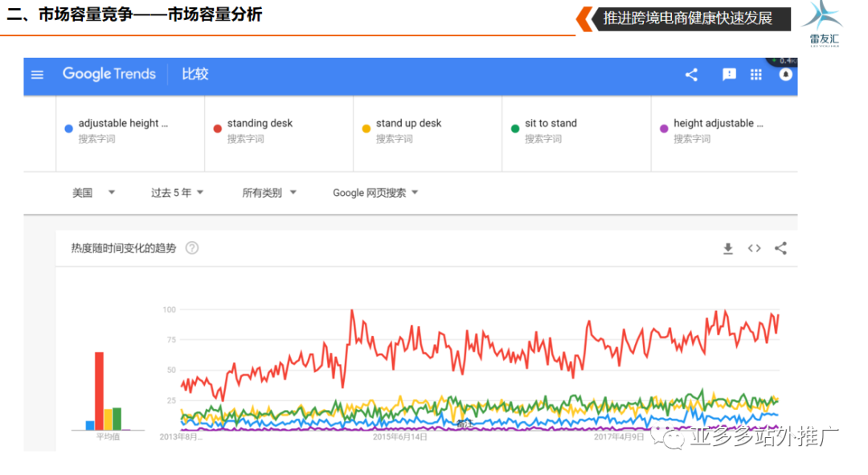868x475 pixels.
Task: Select the 比较 tab label in the header
Action: click(194, 74)
